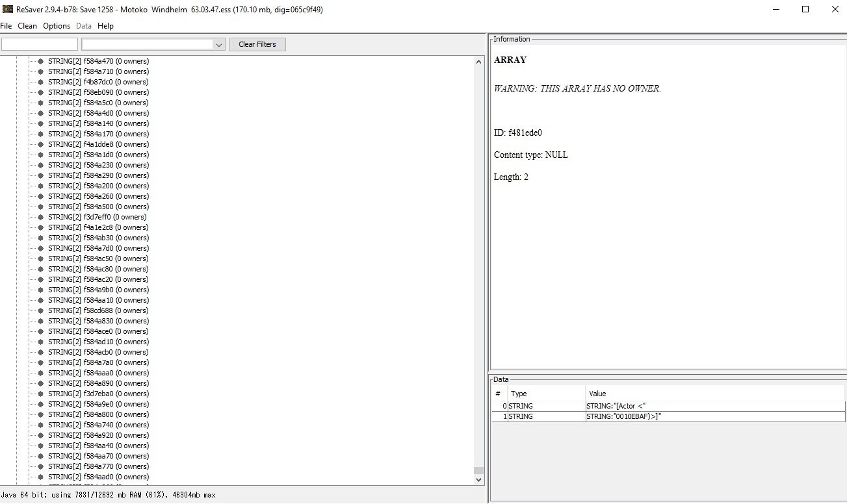
Task: Select STRING[2] f58eb090 tree row
Action: pos(98,92)
